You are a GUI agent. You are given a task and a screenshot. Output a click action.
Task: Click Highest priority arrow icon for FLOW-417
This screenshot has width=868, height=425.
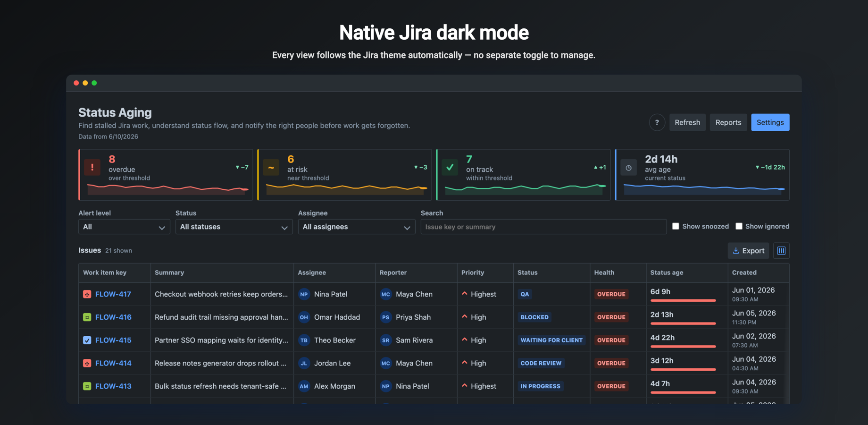(465, 294)
